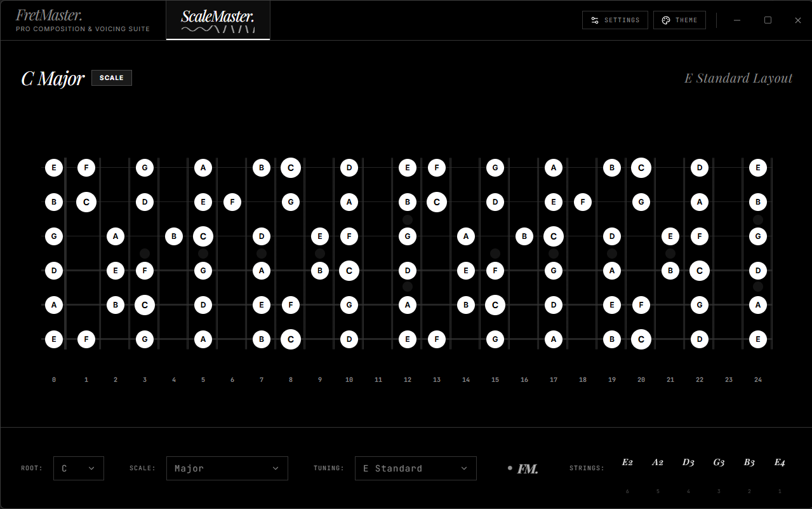This screenshot has width=812, height=509.
Task: Click the SETTINGS button
Action: [615, 20]
